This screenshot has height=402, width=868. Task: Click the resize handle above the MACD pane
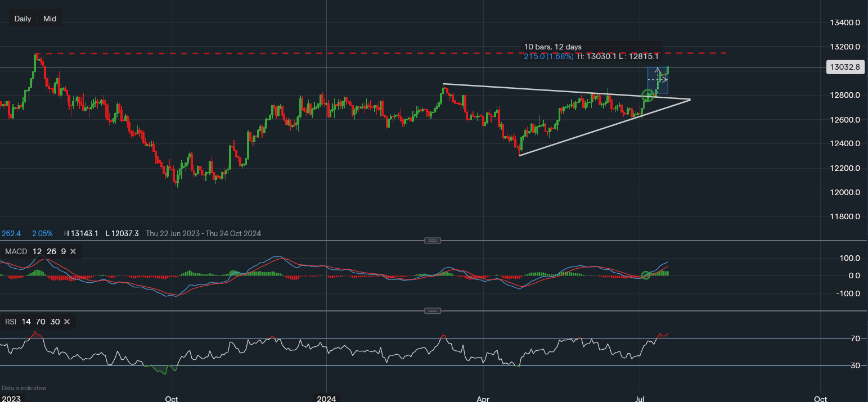(432, 241)
